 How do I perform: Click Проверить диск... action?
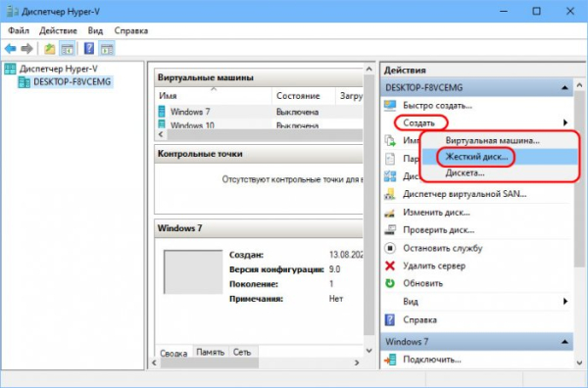point(439,230)
